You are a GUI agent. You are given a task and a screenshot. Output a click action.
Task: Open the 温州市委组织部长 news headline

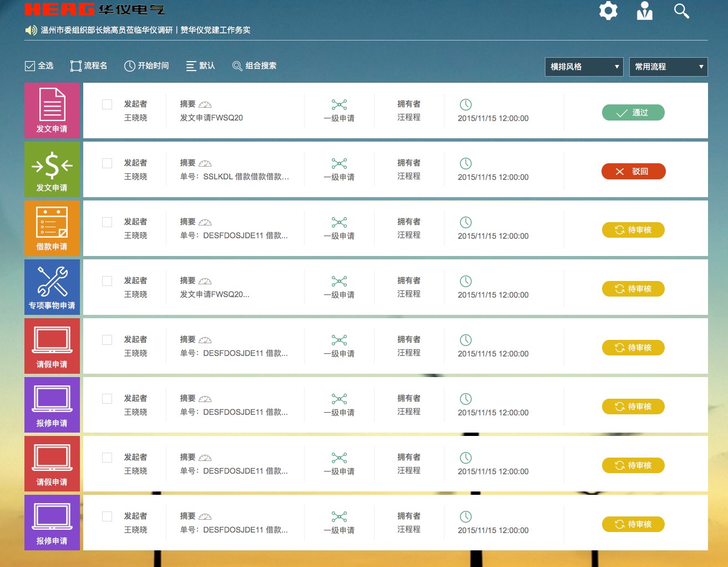[x=145, y=30]
